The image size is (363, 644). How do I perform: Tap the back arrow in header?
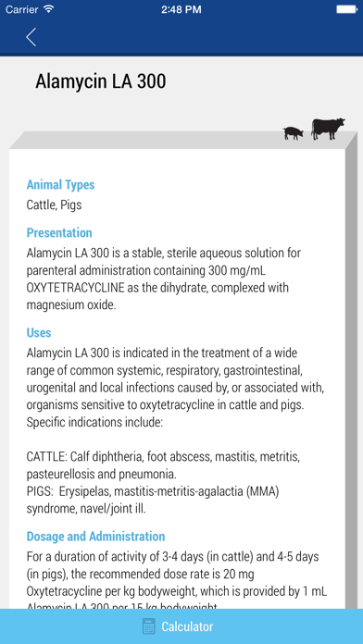(x=31, y=37)
